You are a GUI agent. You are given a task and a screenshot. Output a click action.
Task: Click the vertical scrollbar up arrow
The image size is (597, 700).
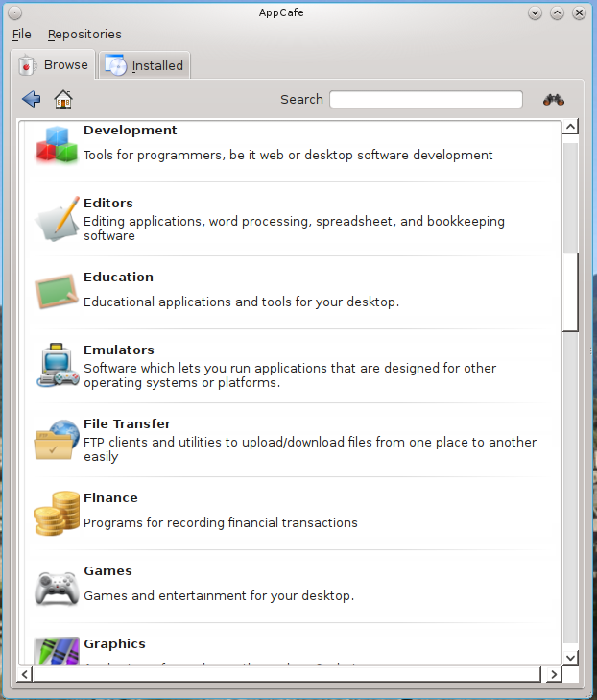(x=570, y=127)
